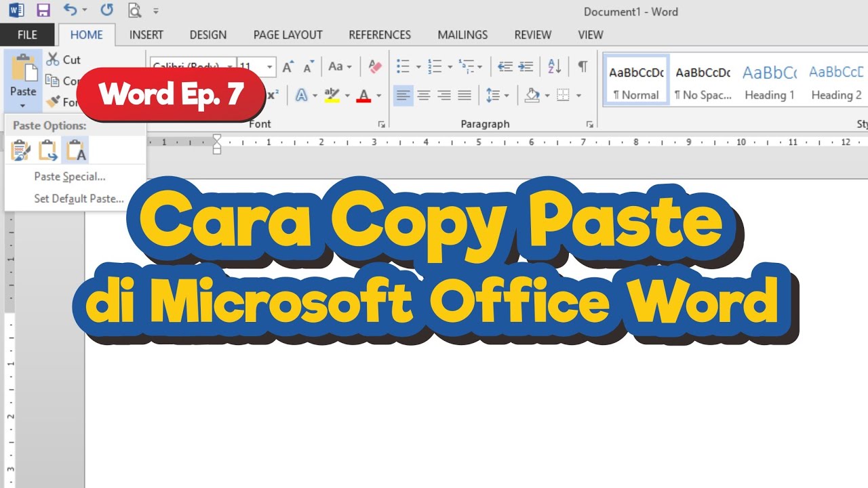Open the Undo history dropdown arrow

click(85, 11)
